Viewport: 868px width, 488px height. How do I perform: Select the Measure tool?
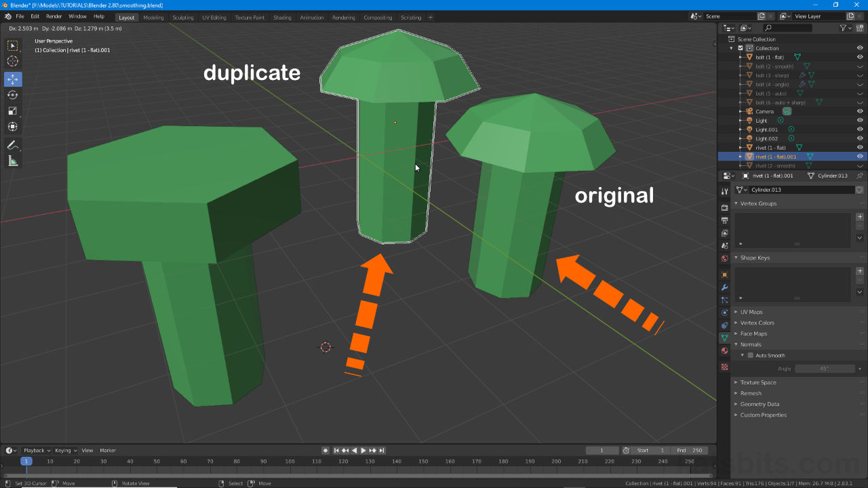click(x=13, y=161)
